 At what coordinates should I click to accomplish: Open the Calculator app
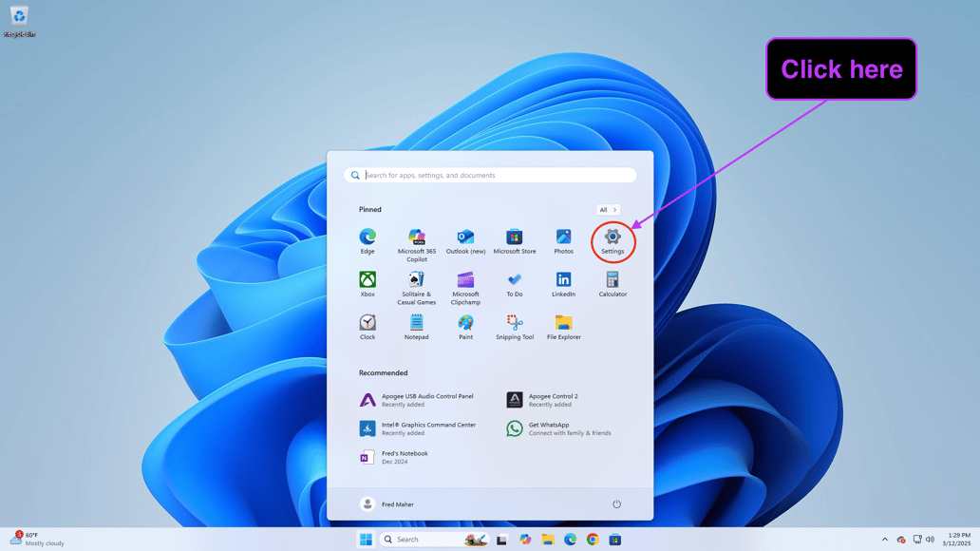point(612,279)
